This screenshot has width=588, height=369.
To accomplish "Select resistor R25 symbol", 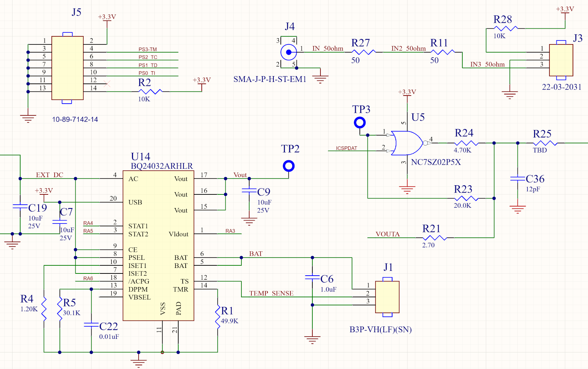I will point(545,143).
